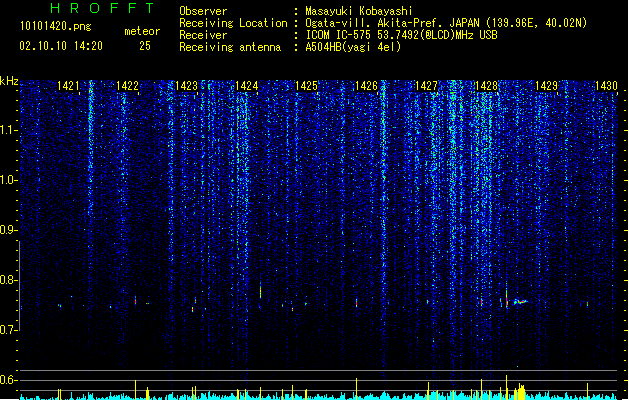Click the 1427 time marker

click(x=426, y=86)
